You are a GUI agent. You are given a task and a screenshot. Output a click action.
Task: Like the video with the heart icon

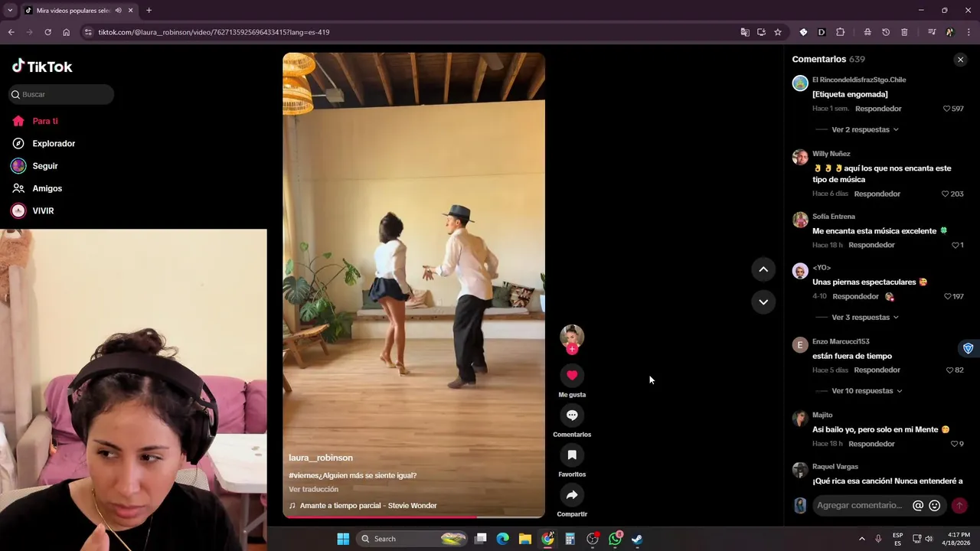(x=572, y=375)
